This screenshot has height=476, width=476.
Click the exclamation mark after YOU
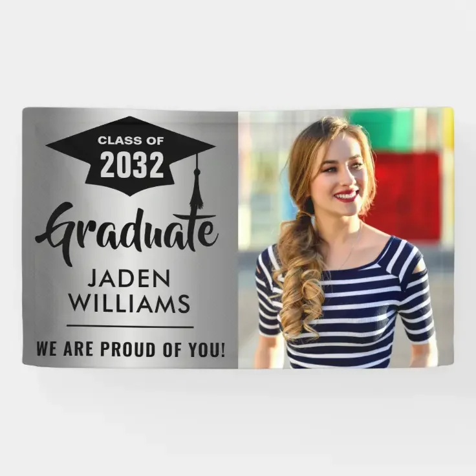[x=223, y=349]
